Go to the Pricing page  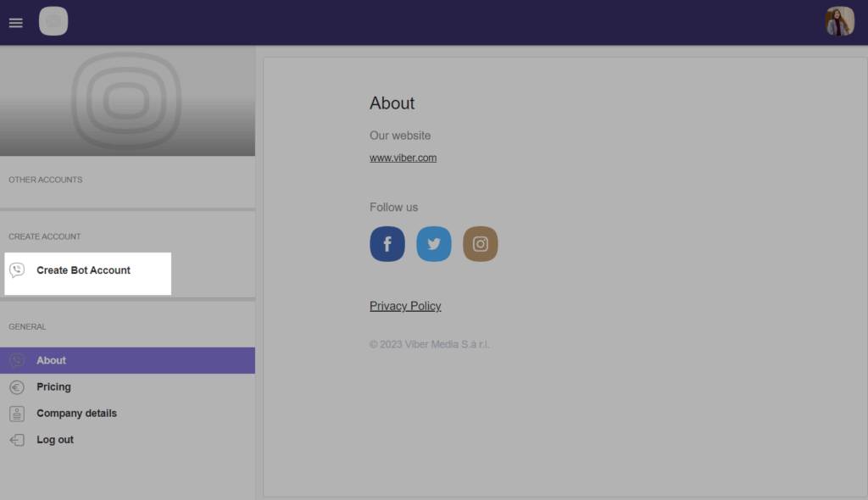click(x=53, y=387)
